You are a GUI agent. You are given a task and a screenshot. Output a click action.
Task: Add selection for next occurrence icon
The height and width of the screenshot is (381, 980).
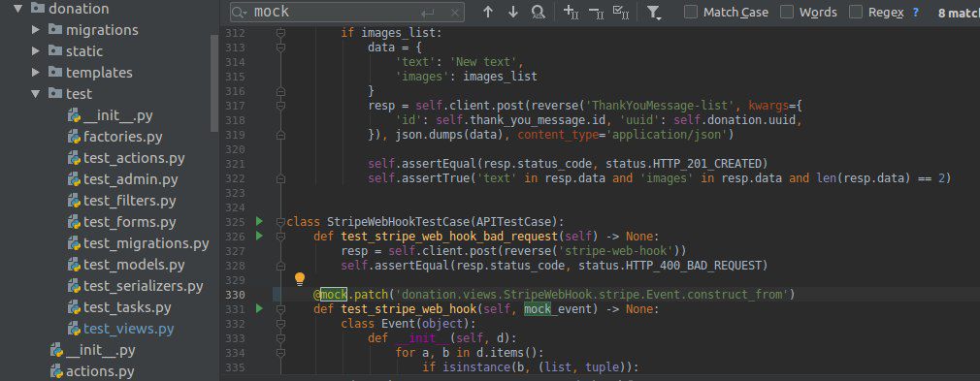coord(572,12)
